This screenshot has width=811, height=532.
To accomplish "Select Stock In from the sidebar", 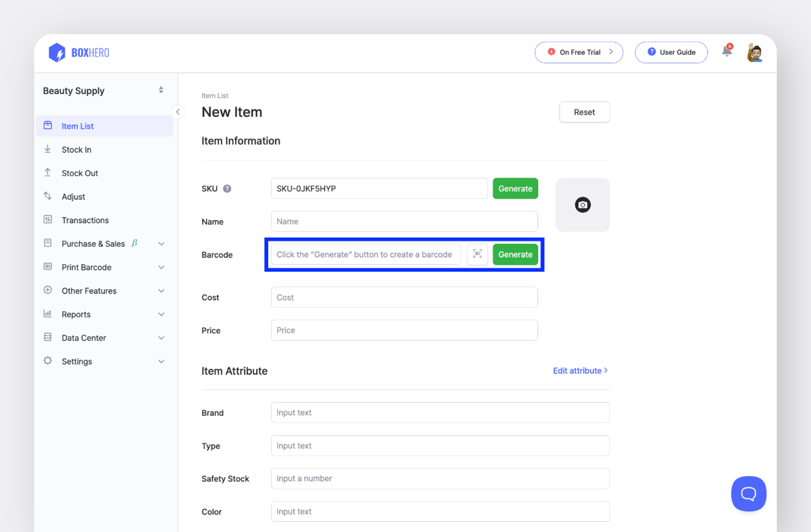I will [77, 149].
